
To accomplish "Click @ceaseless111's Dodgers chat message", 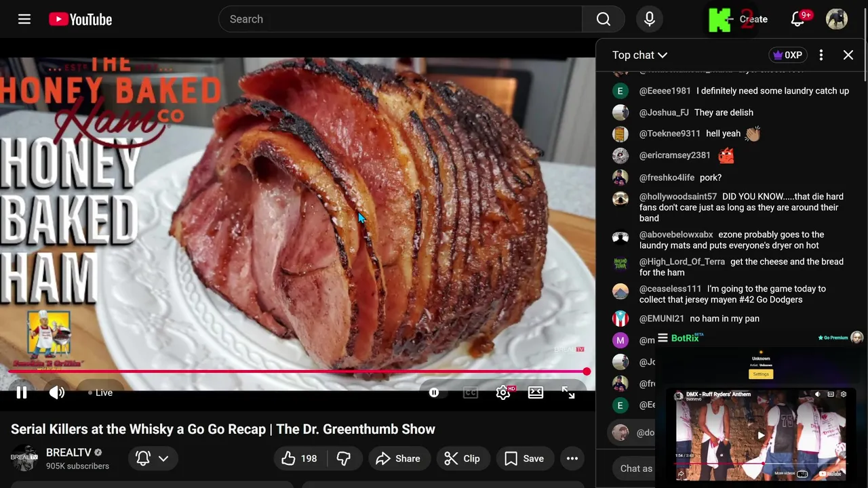I will point(732,294).
